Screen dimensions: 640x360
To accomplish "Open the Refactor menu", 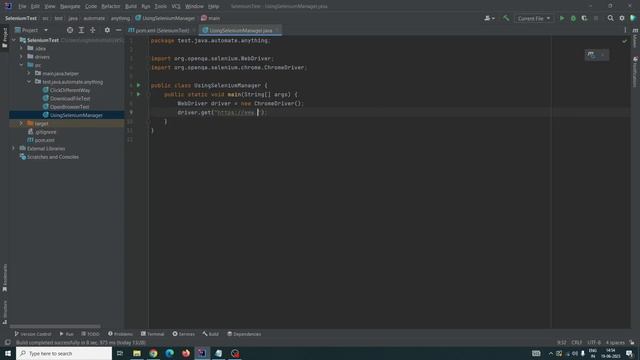I will pos(110,6).
